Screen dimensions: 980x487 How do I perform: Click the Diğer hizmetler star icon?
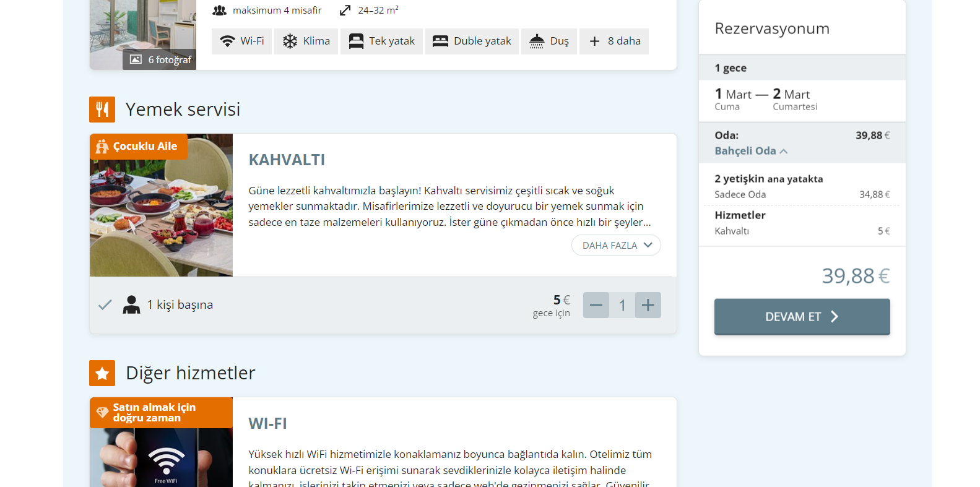(102, 373)
